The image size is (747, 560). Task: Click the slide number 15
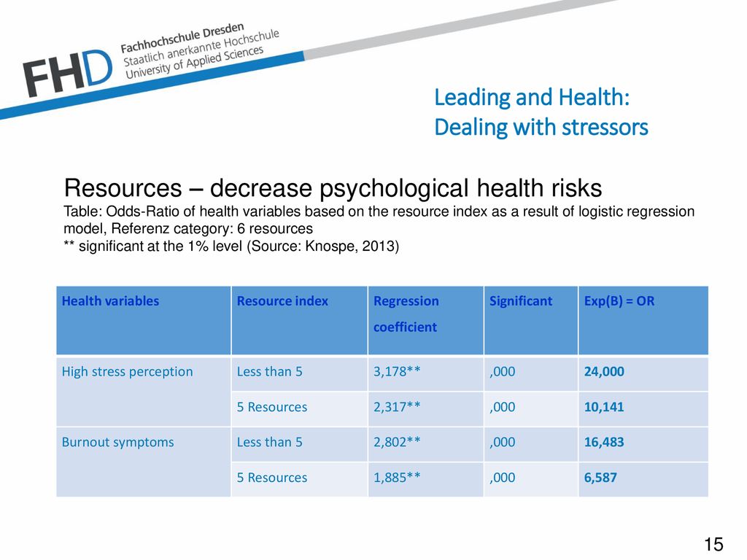(713, 544)
